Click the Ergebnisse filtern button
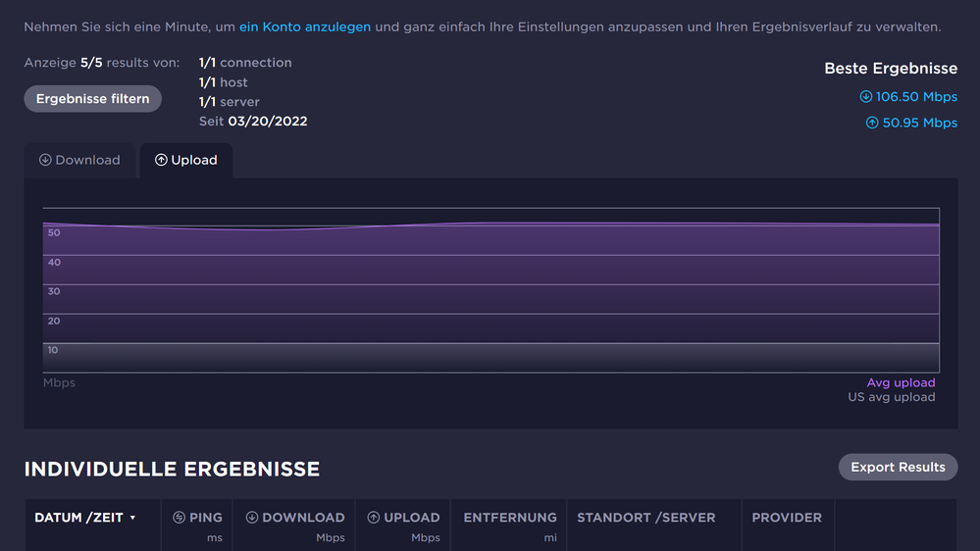The image size is (980, 551). (x=92, y=99)
